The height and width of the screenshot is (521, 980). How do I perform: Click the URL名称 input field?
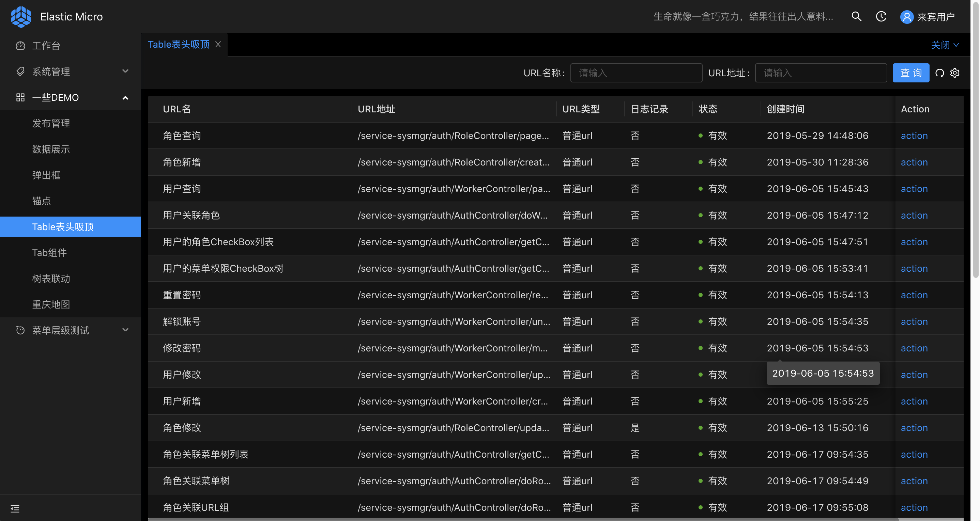click(636, 73)
